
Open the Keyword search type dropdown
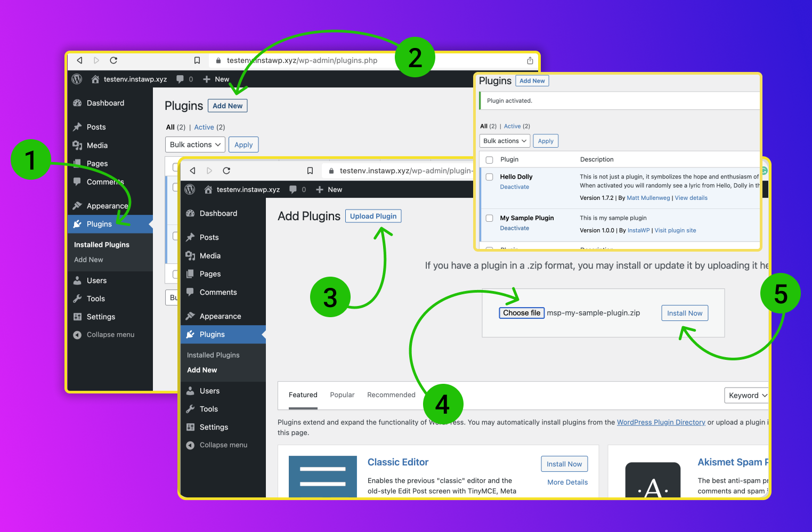point(746,396)
